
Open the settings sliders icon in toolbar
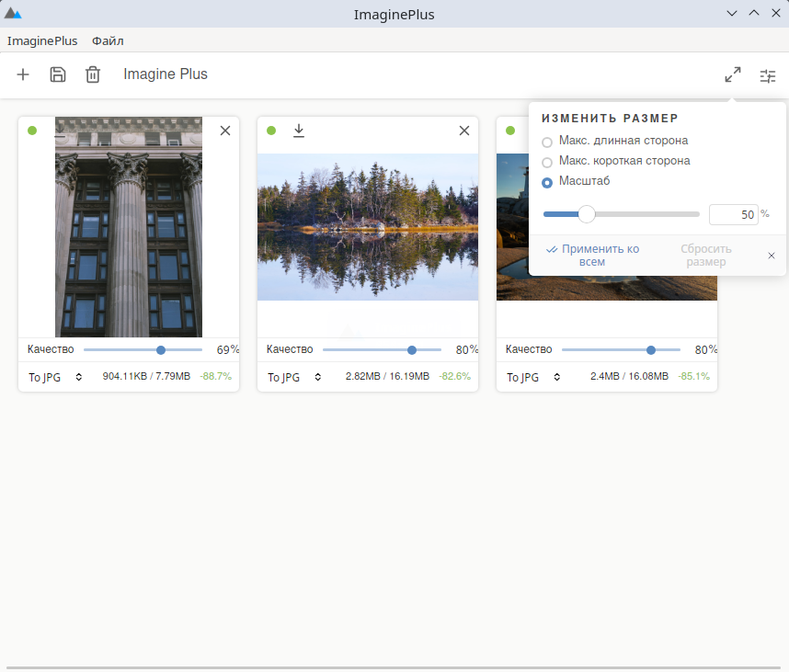767,76
